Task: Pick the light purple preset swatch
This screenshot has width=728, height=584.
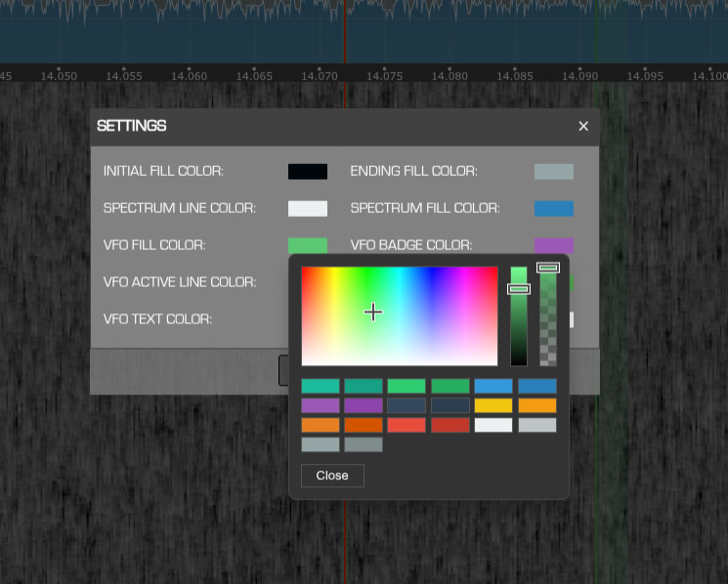Action: (x=321, y=405)
